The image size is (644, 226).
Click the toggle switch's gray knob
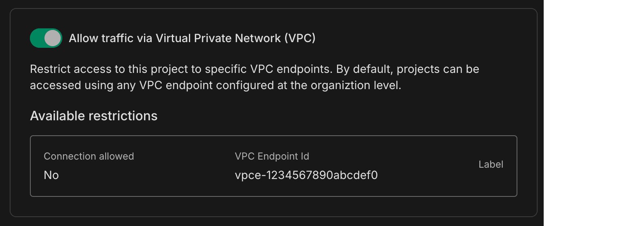point(53,38)
